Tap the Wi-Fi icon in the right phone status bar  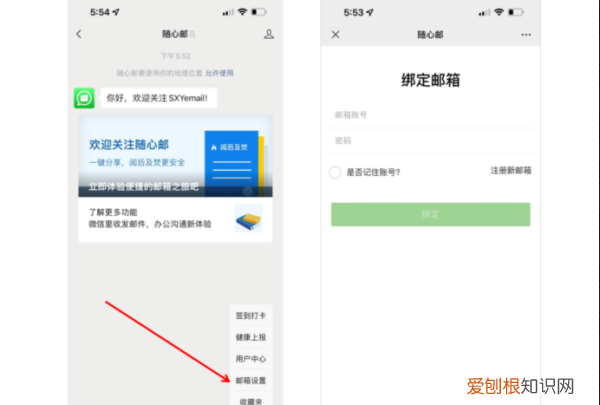[x=499, y=12]
